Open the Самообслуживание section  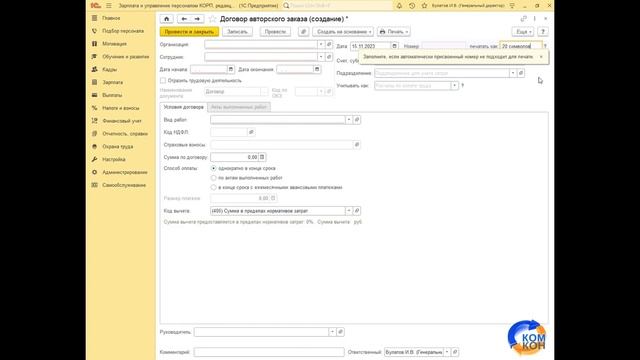pos(124,185)
